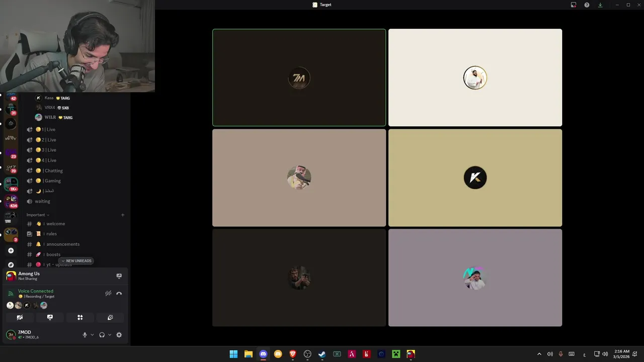Open the soundboard button
The width and height of the screenshot is (644, 362).
click(x=110, y=317)
